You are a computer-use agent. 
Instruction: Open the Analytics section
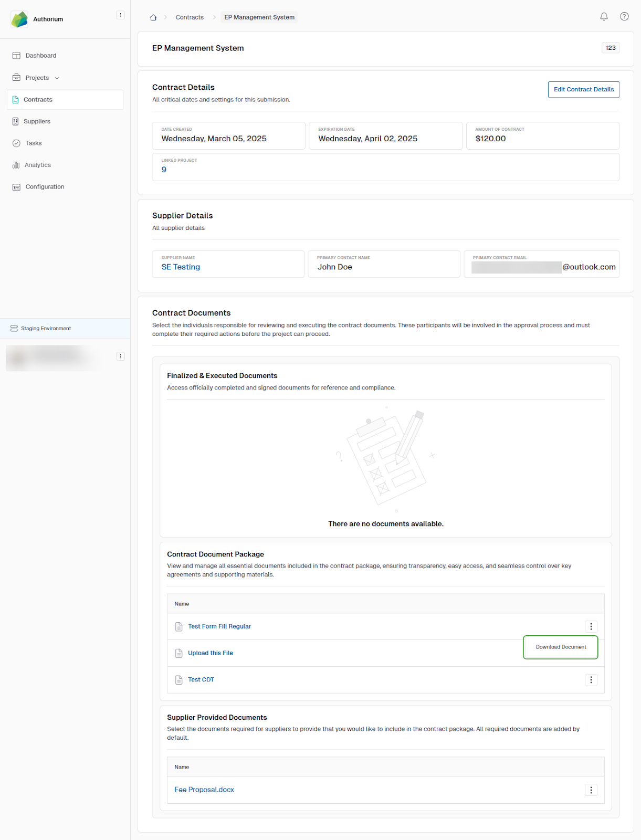click(37, 165)
